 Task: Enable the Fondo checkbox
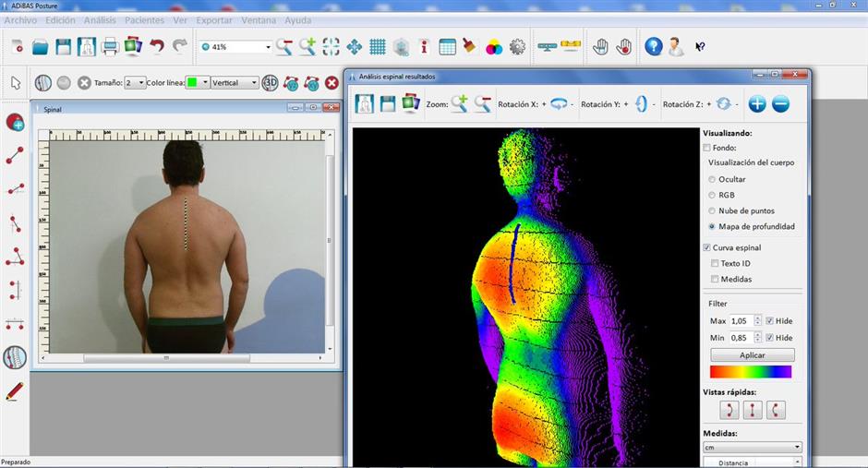(x=707, y=148)
